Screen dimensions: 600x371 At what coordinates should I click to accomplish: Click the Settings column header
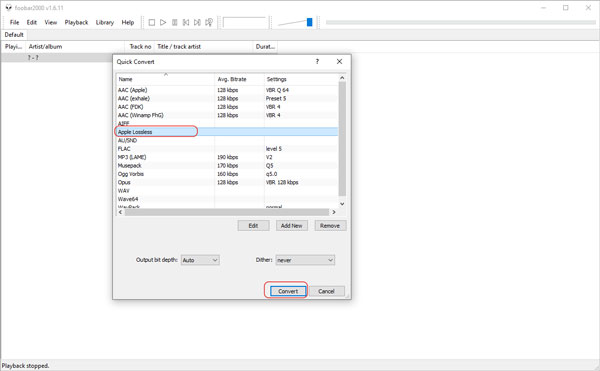click(x=301, y=79)
